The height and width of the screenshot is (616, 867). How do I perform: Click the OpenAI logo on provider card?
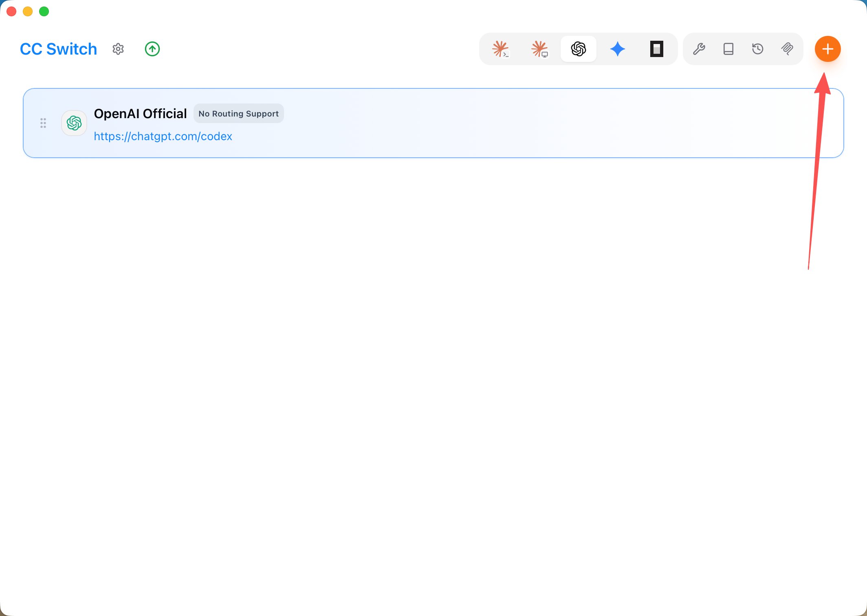click(x=74, y=123)
